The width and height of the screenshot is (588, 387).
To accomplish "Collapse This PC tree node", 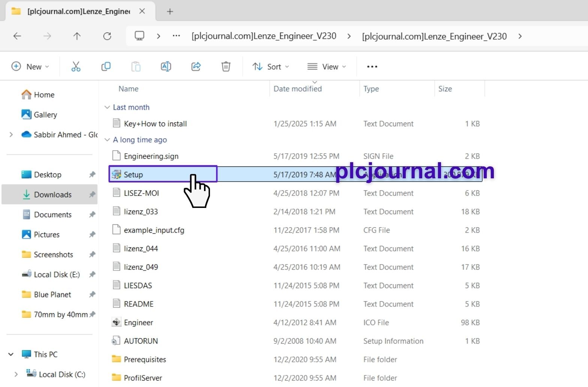I will pyautogui.click(x=11, y=354).
